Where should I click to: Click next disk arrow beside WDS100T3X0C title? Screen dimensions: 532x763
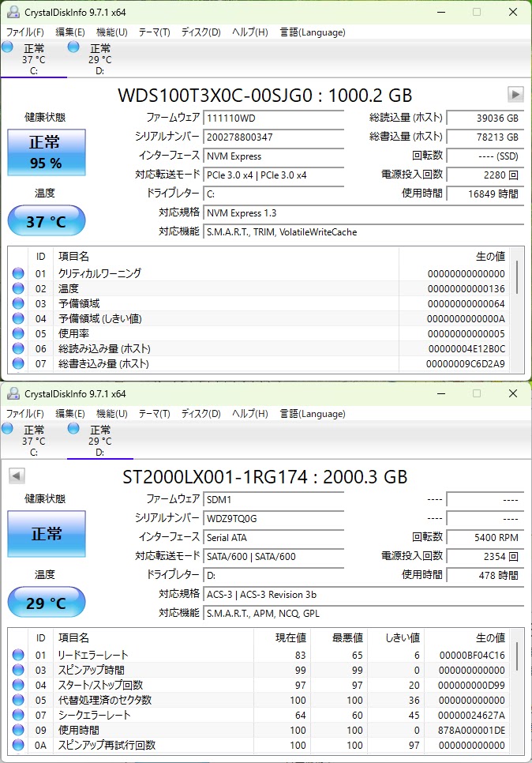tap(515, 94)
